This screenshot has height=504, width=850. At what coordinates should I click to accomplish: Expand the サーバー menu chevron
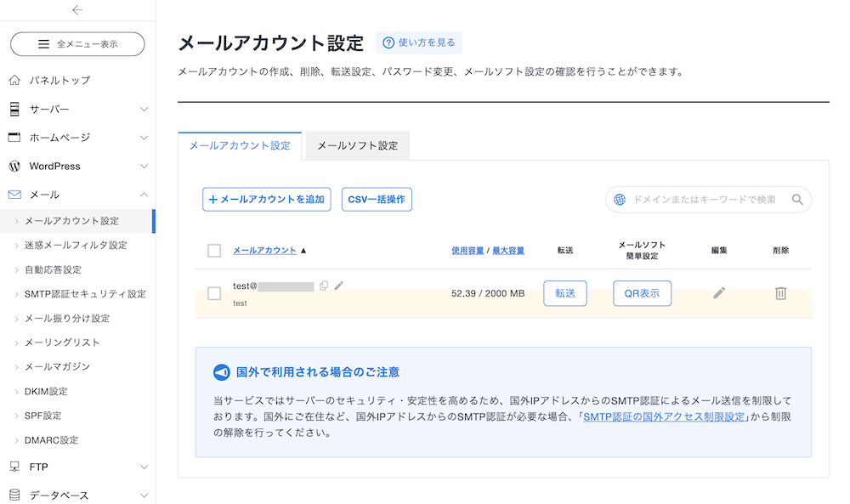pyautogui.click(x=144, y=109)
